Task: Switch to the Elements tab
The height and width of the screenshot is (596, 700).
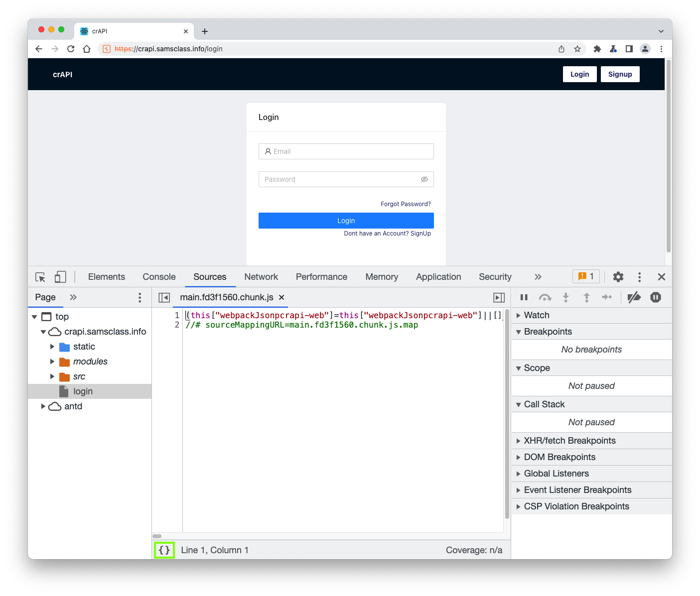Action: 107,277
